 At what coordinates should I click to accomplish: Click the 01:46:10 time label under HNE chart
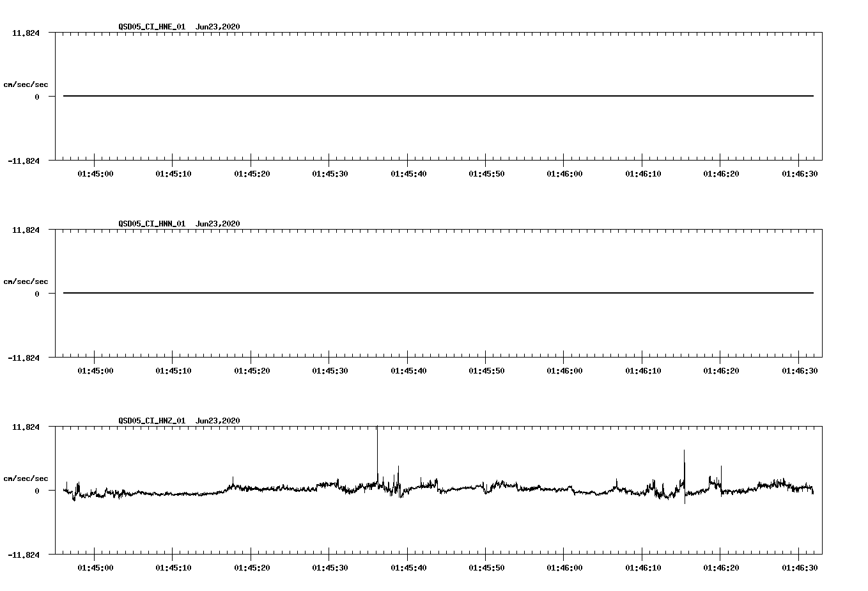pyautogui.click(x=643, y=173)
